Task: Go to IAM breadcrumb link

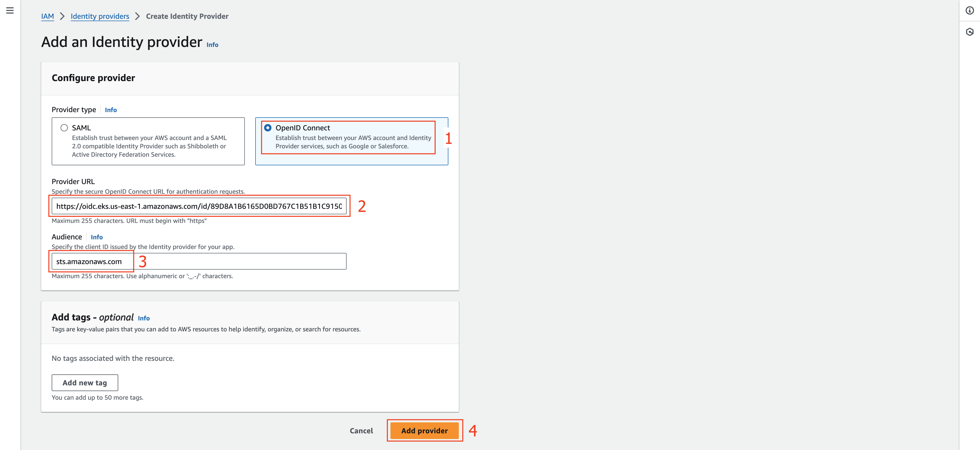Action: [x=47, y=16]
